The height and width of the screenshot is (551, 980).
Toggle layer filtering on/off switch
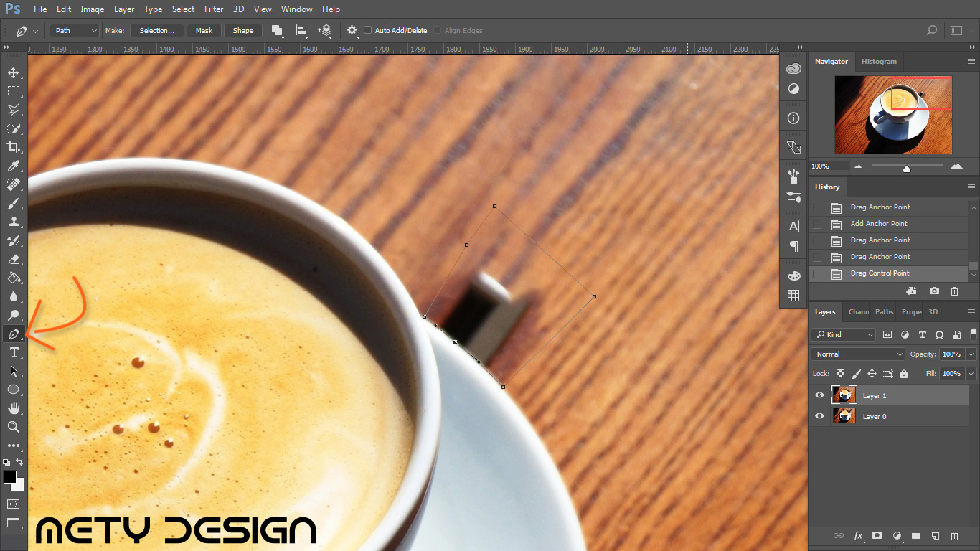[x=974, y=334]
